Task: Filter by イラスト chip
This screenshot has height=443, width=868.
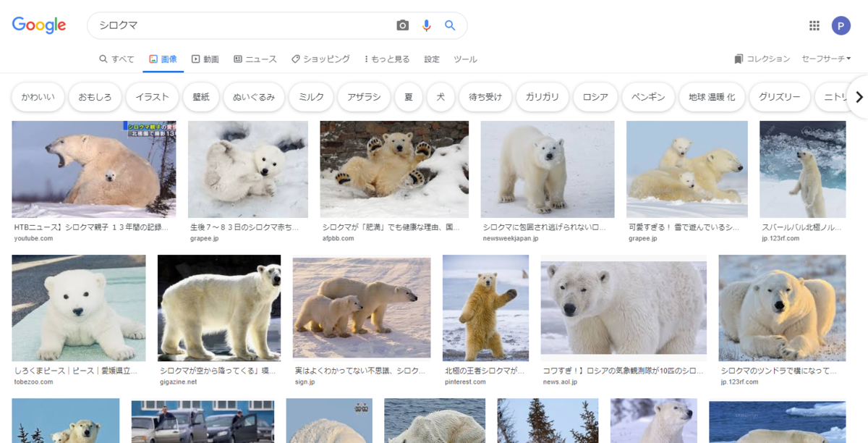Action: (x=152, y=96)
